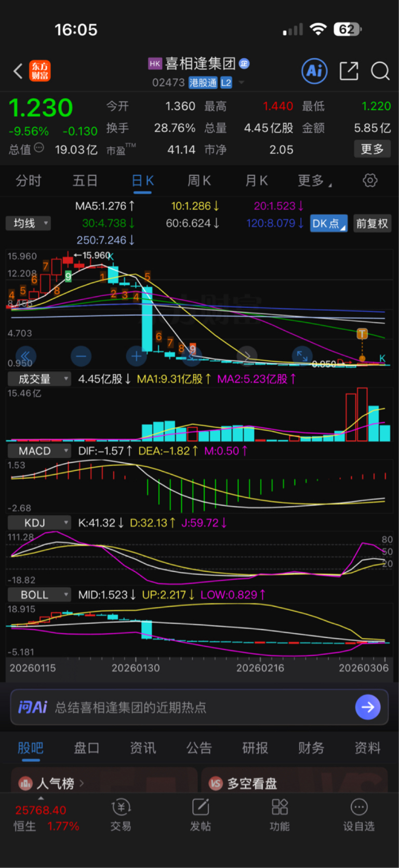Viewport: 399px width, 868px height.
Task: Open the MACD indicator dropdown
Action: click(x=39, y=451)
